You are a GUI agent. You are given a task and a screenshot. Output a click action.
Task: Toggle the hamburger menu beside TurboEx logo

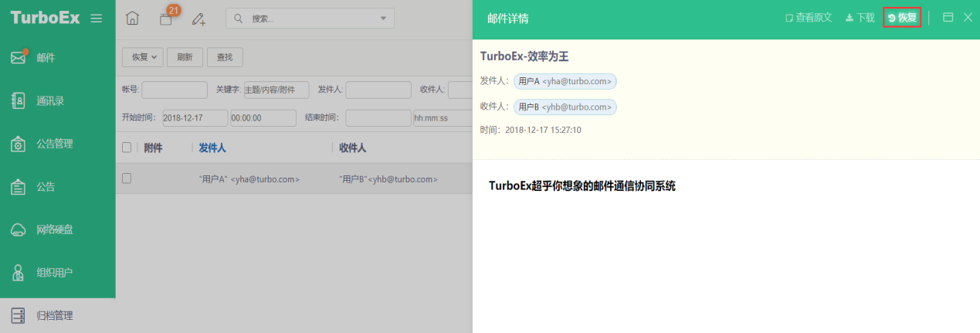pos(97,19)
